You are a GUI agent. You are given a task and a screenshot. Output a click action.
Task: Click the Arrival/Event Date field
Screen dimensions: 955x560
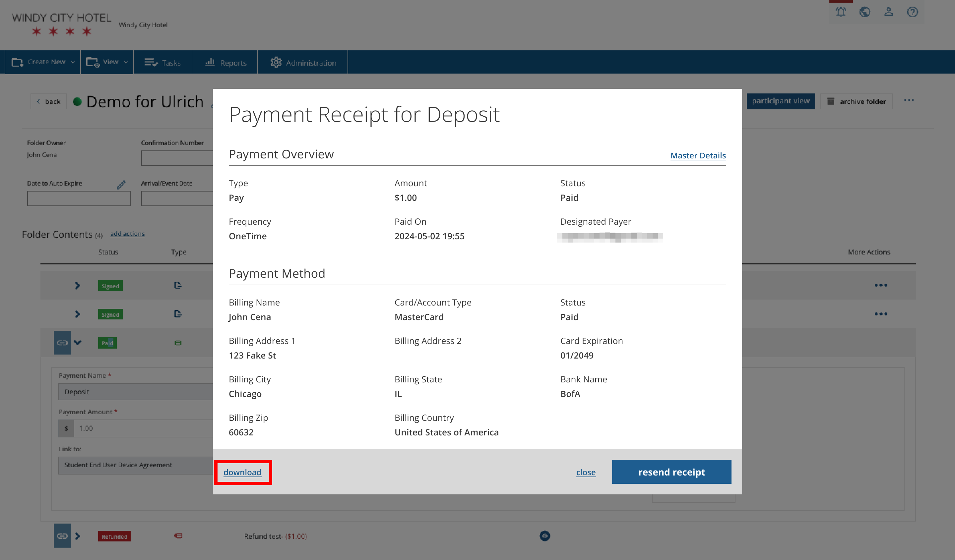(177, 198)
